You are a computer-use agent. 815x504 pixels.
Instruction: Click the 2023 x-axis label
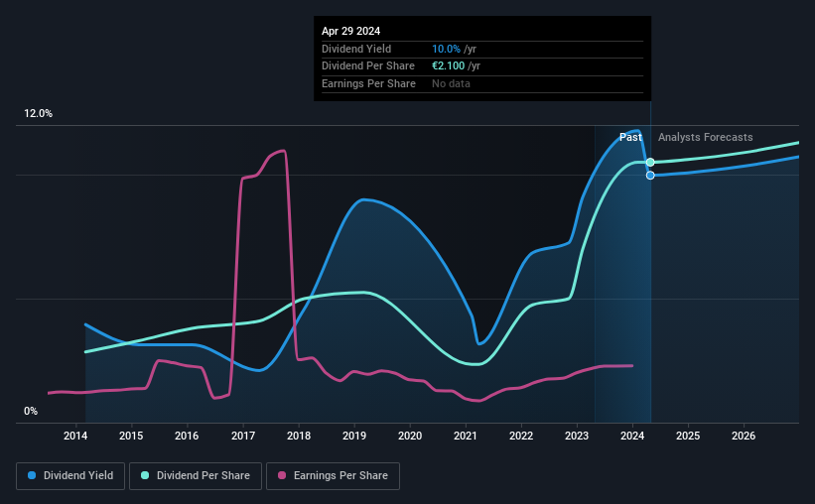577,436
